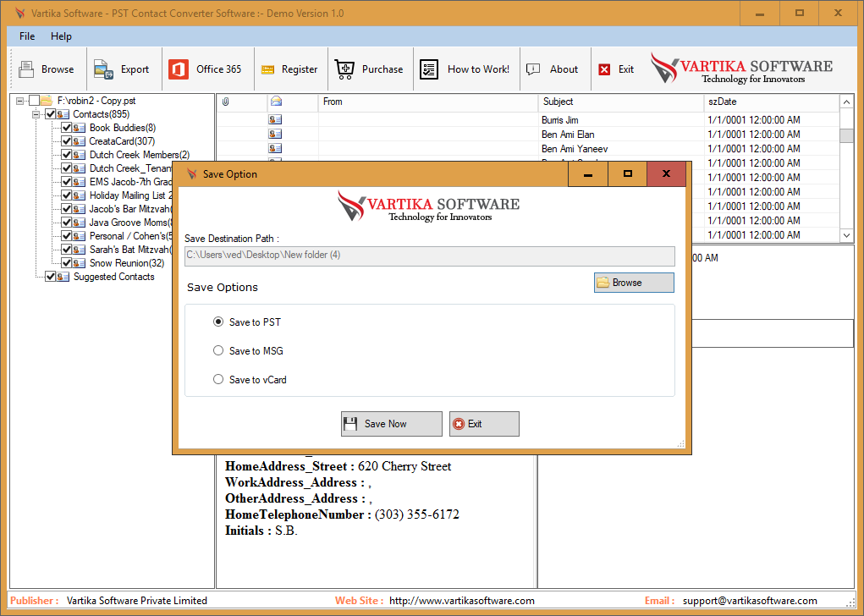Image resolution: width=864 pixels, height=616 pixels.
Task: Sort by the Subject column header
Action: 621,102
